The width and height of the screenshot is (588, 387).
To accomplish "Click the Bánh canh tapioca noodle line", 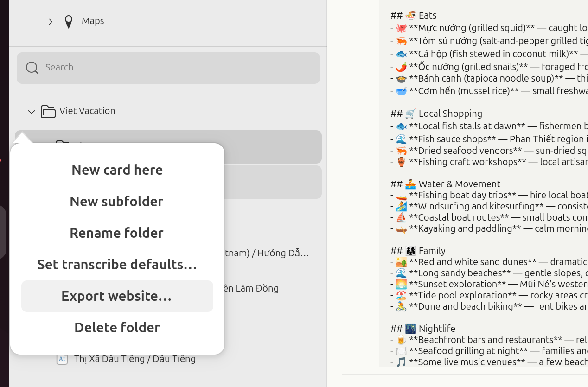I will coord(489,78).
